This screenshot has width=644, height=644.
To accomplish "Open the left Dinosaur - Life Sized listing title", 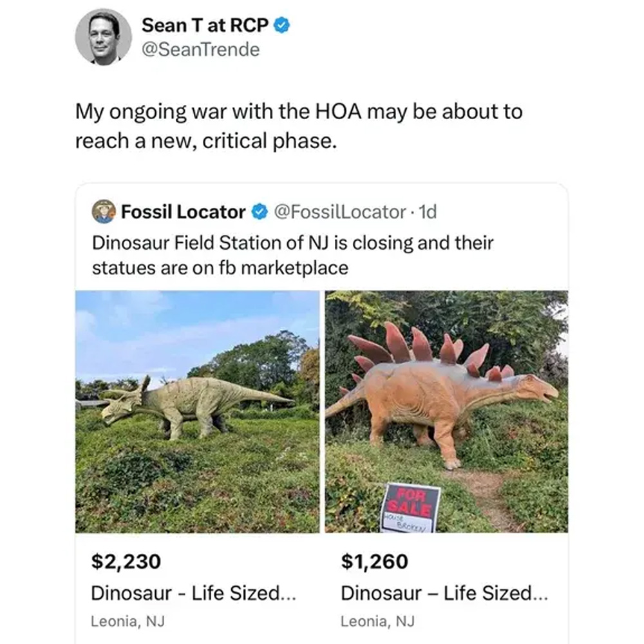I will 193,592.
